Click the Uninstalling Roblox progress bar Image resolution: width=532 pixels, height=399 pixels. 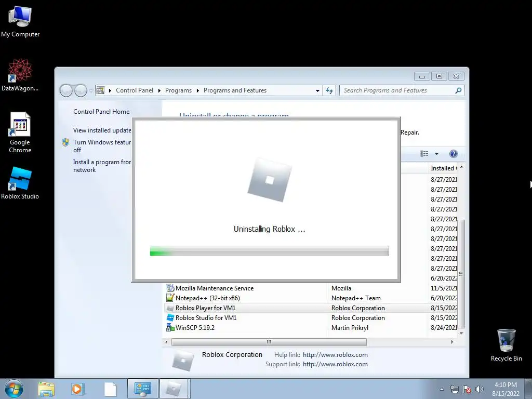pos(270,251)
